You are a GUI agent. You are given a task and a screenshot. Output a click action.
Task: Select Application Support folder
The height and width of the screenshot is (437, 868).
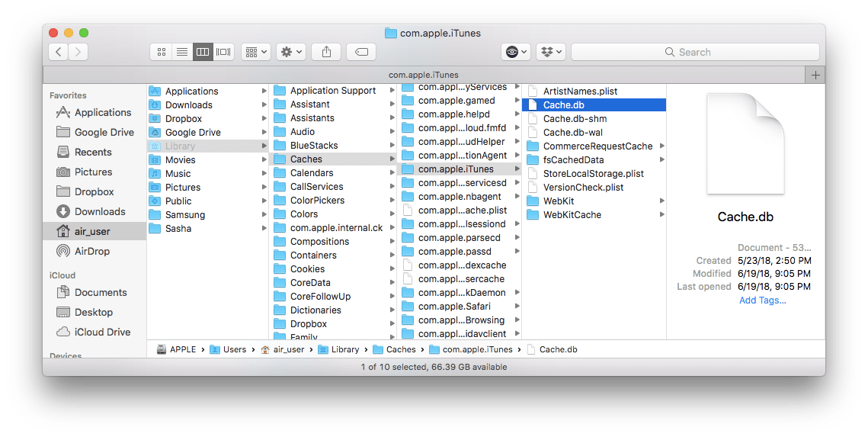point(334,91)
